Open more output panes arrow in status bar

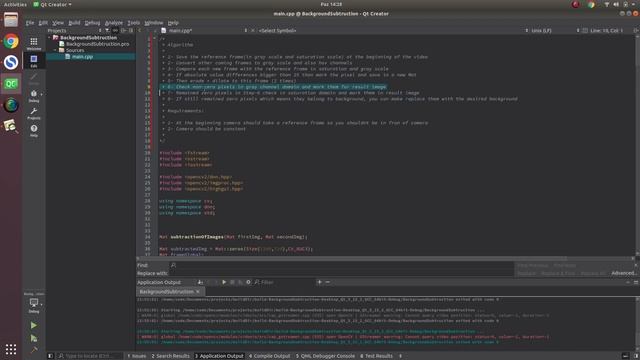click(400, 356)
